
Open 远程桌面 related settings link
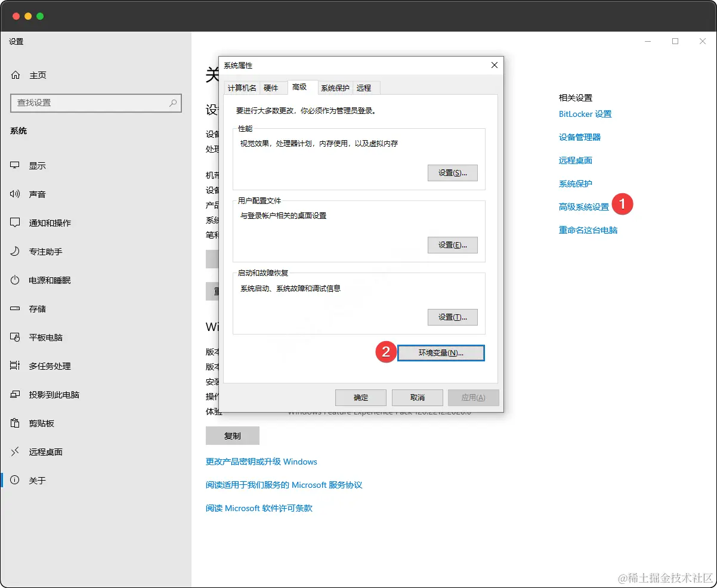(x=576, y=160)
